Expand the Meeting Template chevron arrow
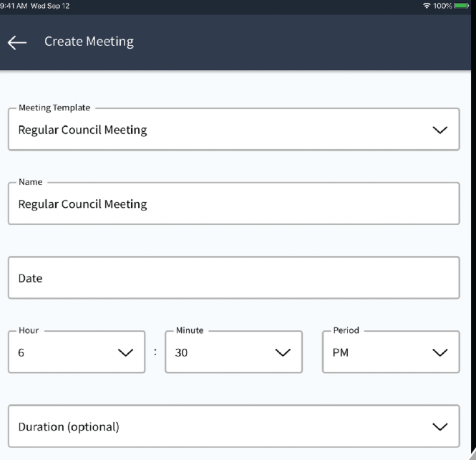Viewport: 476px width, 460px height. pyautogui.click(x=440, y=130)
